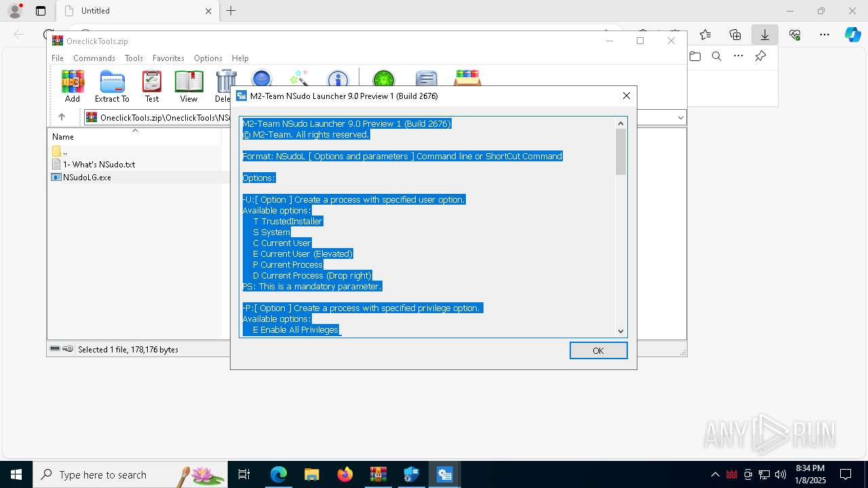Image resolution: width=868 pixels, height=488 pixels.
Task: Click the 'Format: NSudoL' usage line
Action: [x=402, y=157]
